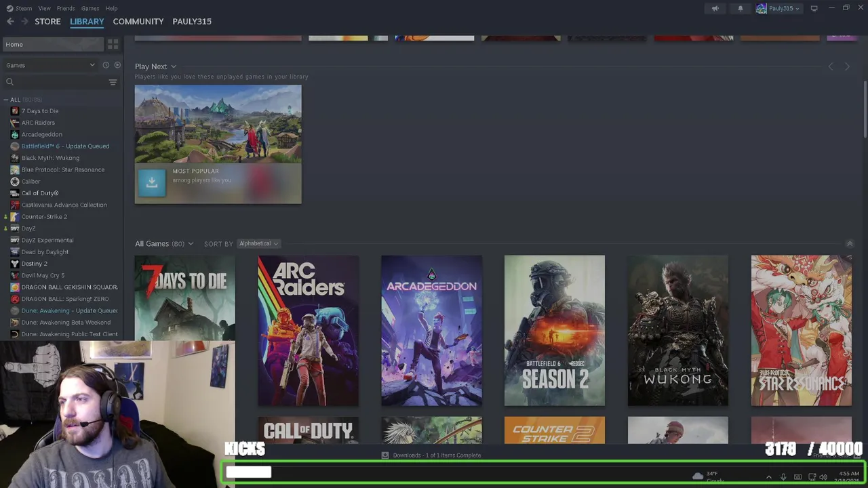This screenshot has width=868, height=488.
Task: Open sidebar advanced filter options icon
Action: coord(113,82)
